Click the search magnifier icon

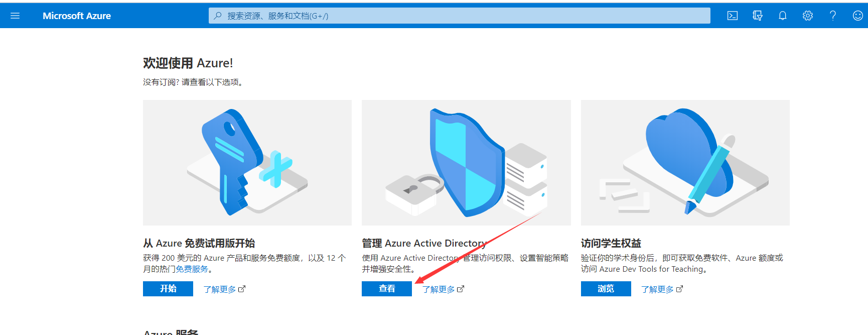[218, 16]
